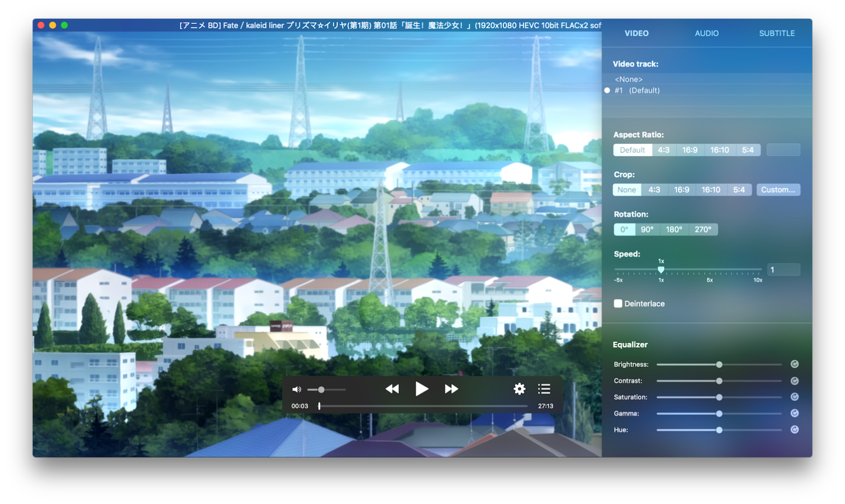Select <None> as video track
This screenshot has height=504, width=845.
628,79
